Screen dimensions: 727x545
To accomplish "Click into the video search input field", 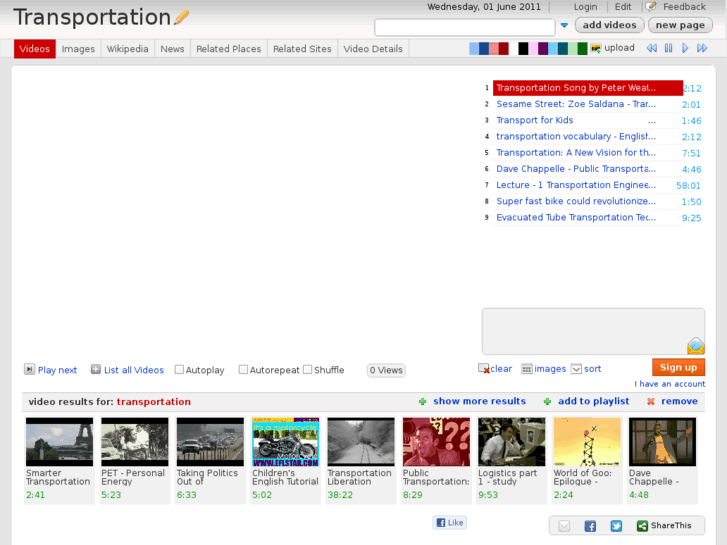I will [465, 27].
